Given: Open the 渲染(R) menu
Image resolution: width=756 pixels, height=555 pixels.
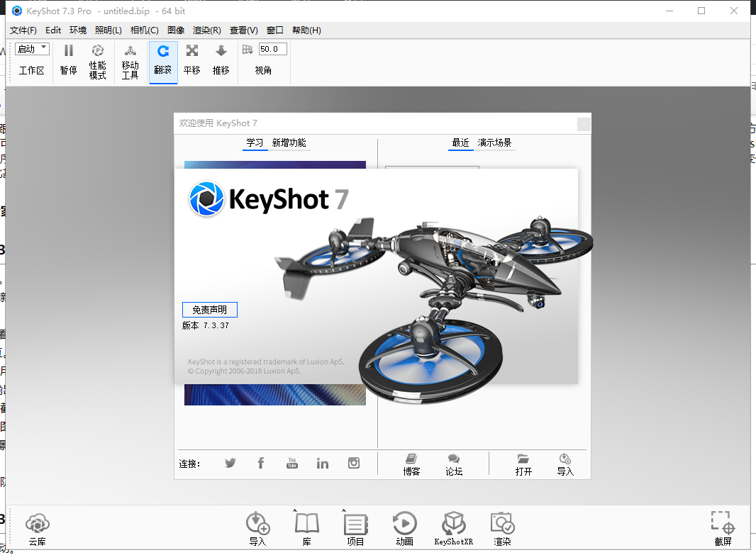Looking at the screenshot, I should pos(207,30).
